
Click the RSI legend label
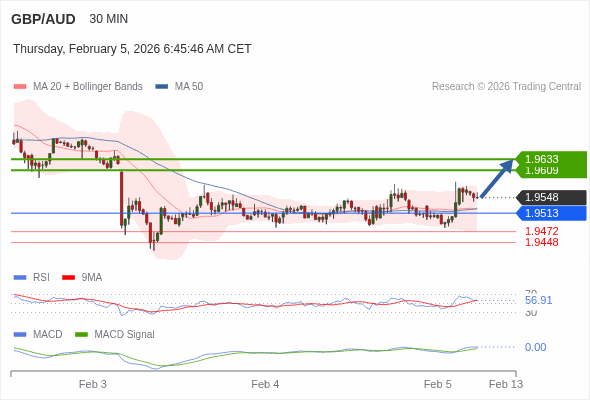click(x=41, y=278)
